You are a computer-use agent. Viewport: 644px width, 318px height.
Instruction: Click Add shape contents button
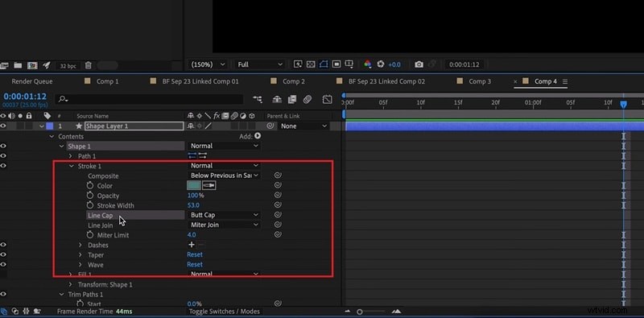[x=258, y=135]
